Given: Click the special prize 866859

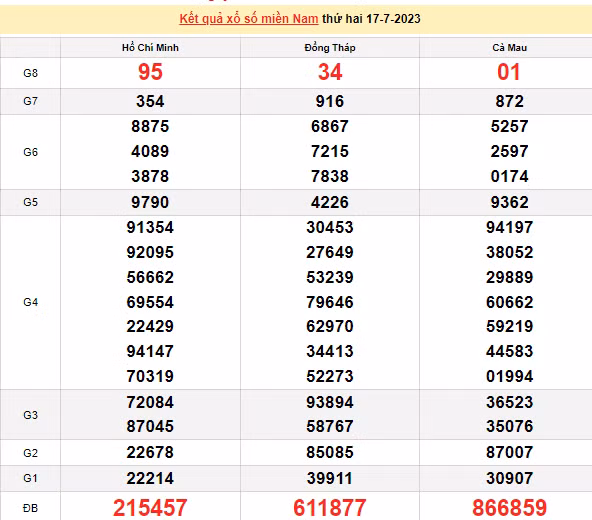Looking at the screenshot, I should 510,508.
